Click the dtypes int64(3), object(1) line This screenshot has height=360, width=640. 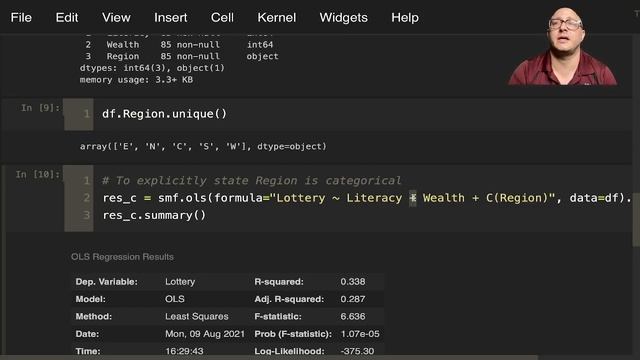tap(152, 68)
